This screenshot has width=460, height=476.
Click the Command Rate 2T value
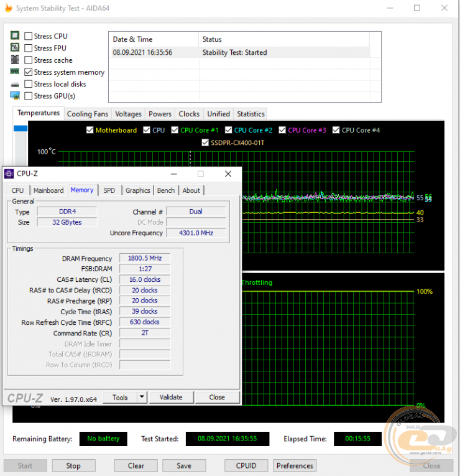tap(145, 333)
